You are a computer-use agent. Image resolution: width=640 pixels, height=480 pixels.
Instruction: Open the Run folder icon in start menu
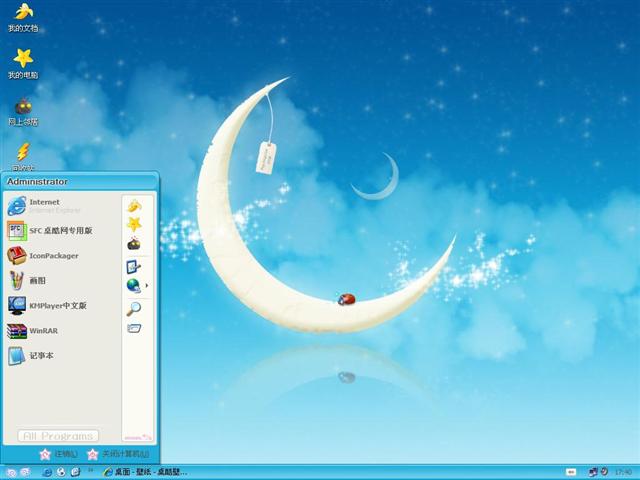click(133, 328)
